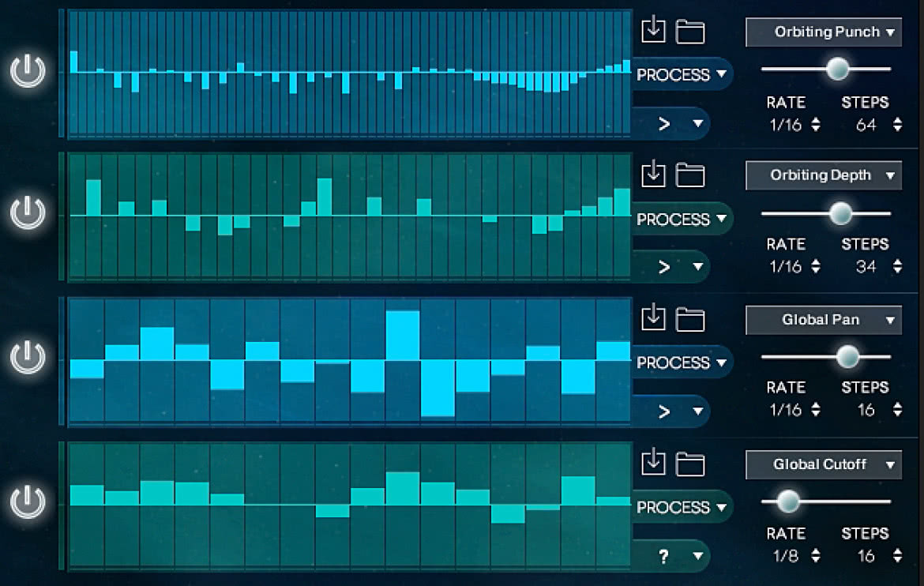Save pattern of Global Cutoff row

coord(653,462)
